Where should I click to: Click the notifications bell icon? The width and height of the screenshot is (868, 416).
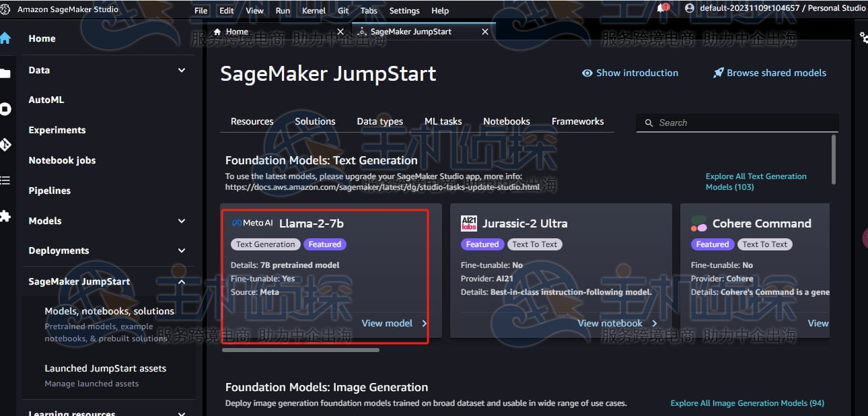(663, 9)
